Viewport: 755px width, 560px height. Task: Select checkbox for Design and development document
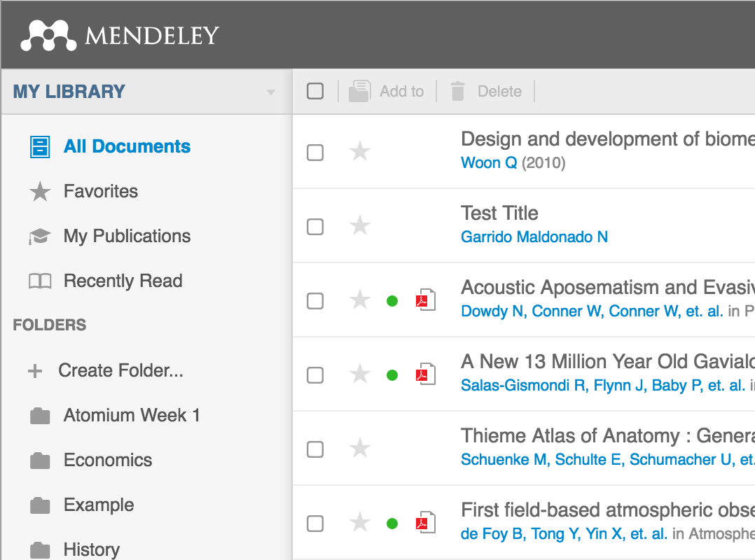315,152
